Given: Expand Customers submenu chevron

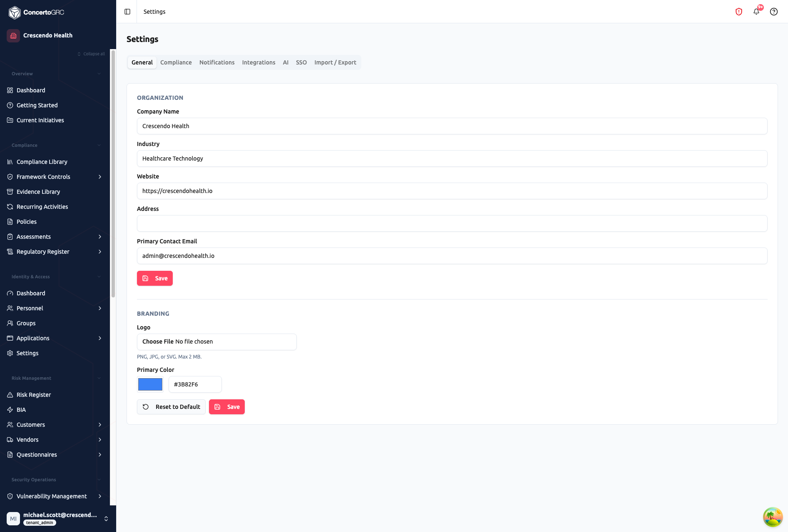Looking at the screenshot, I should tap(100, 425).
